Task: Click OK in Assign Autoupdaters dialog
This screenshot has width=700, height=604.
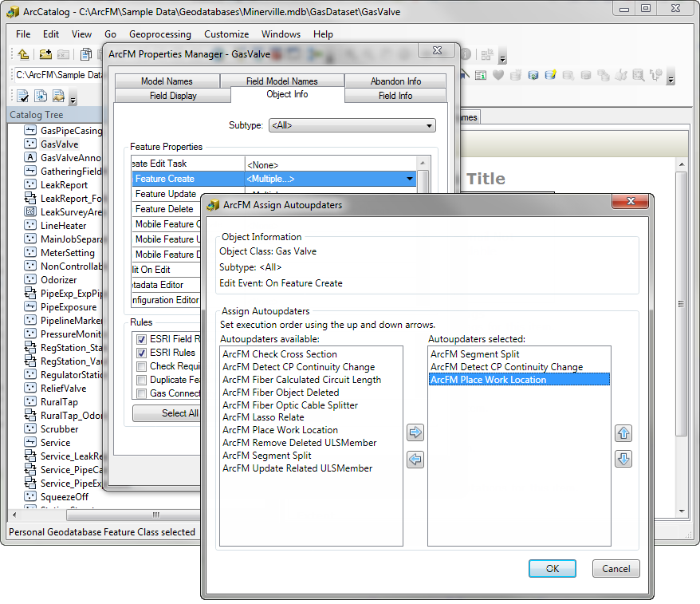Action: pyautogui.click(x=552, y=569)
